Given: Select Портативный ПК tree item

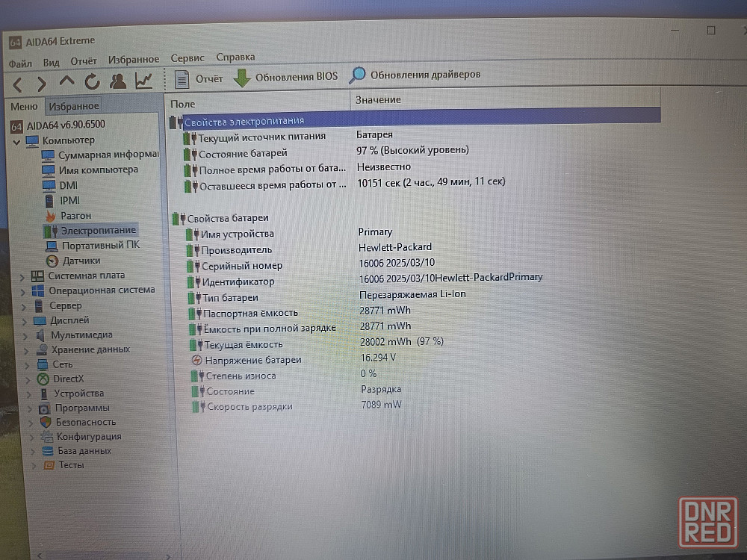Looking at the screenshot, I should coord(93,245).
